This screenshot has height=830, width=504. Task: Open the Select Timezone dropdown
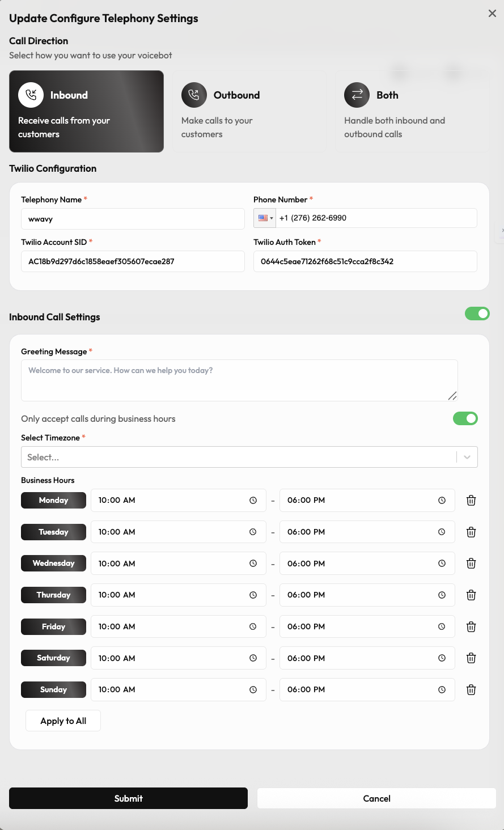[x=249, y=456]
